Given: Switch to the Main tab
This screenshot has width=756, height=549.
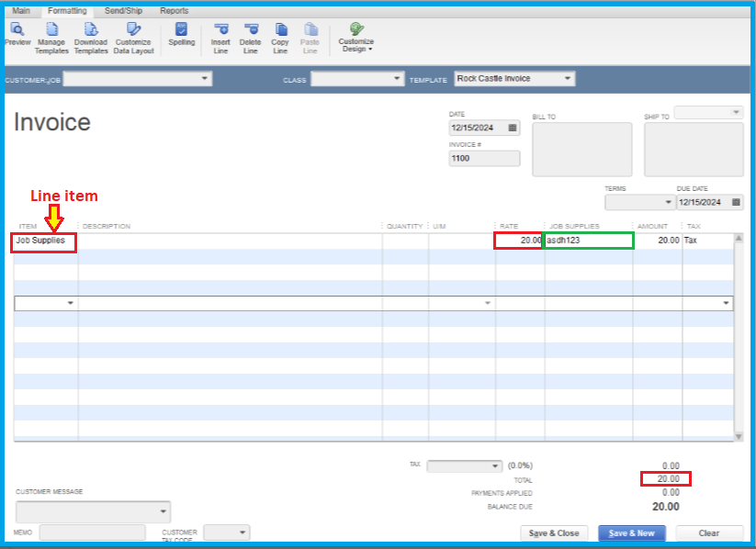Looking at the screenshot, I should coord(21,11).
